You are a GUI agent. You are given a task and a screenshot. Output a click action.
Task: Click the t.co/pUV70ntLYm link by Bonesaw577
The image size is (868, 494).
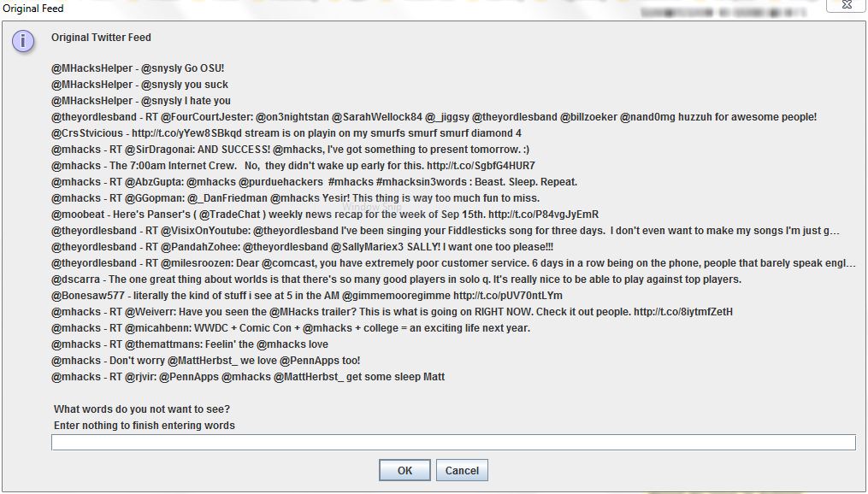pyautogui.click(x=508, y=296)
